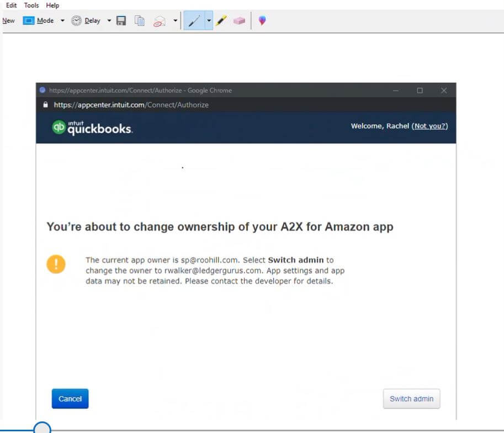Click the Welcome, Rachel text
504x433 pixels.
point(380,126)
